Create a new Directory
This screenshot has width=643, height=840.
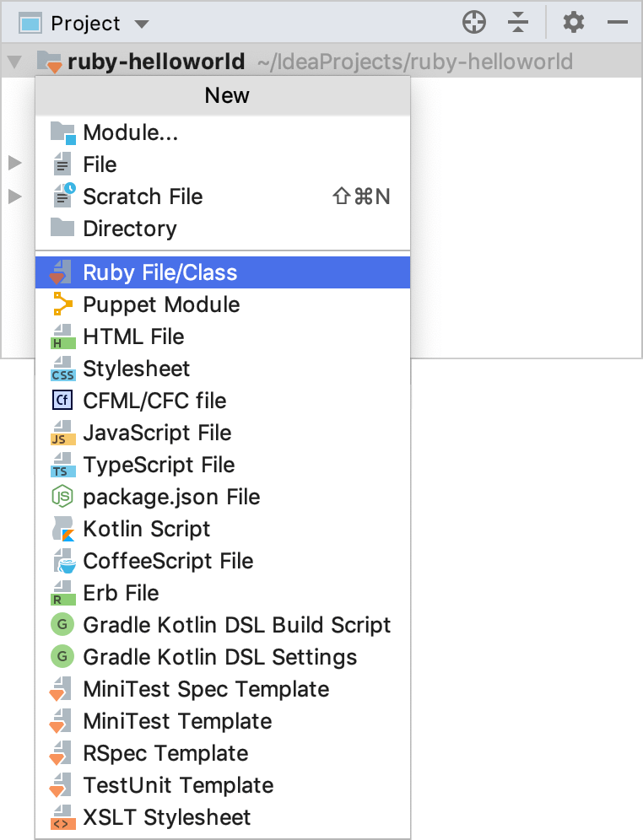130,229
